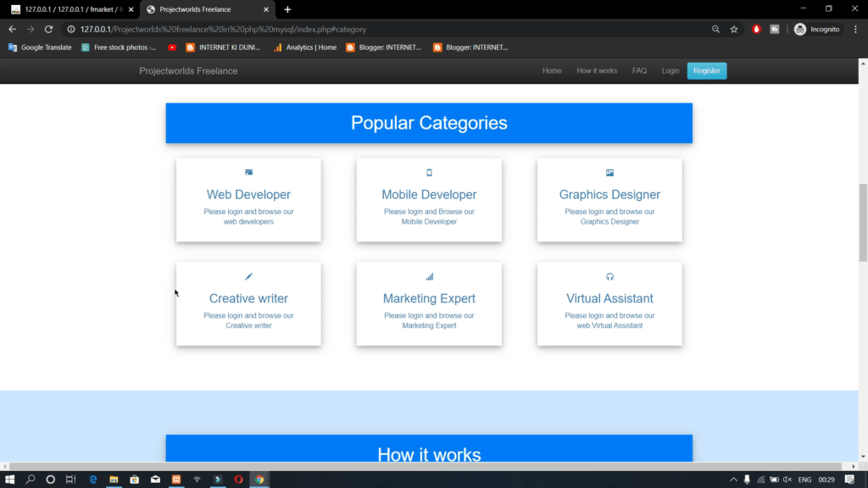Select the Graphics Designer picture icon
Screen dimensions: 868x488
pyautogui.click(x=609, y=171)
